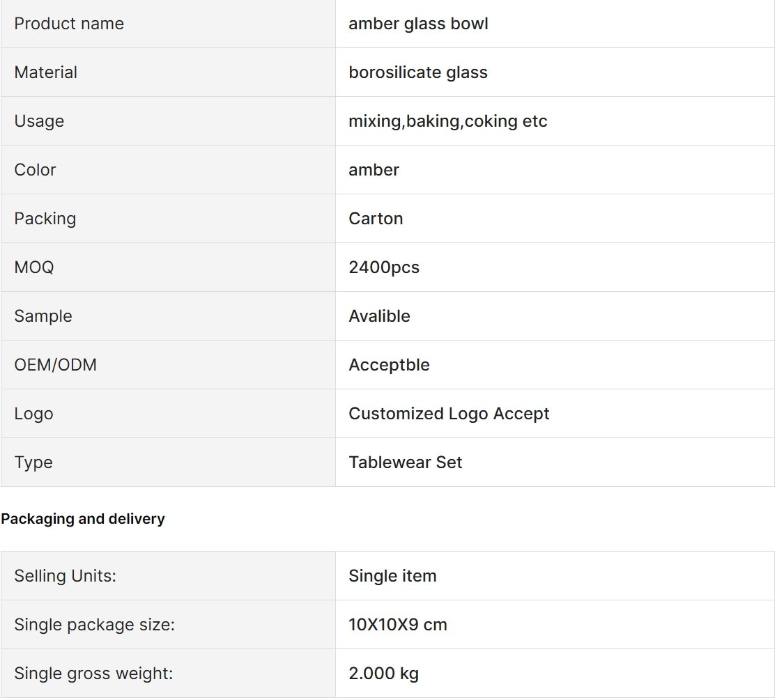Select the 'Single item' selling units value

392,575
